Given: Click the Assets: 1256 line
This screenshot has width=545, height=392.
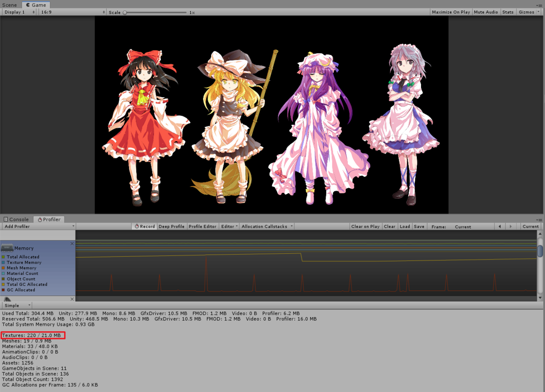Looking at the screenshot, I should (17, 363).
